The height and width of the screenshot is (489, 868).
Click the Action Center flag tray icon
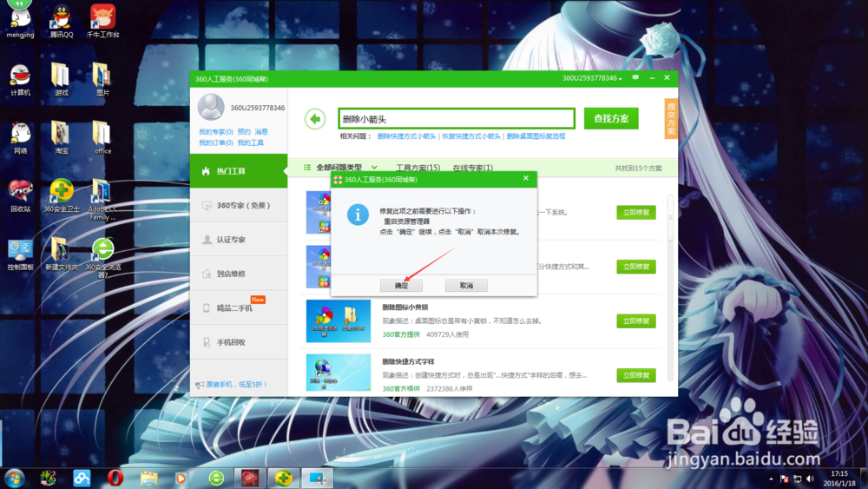[784, 479]
